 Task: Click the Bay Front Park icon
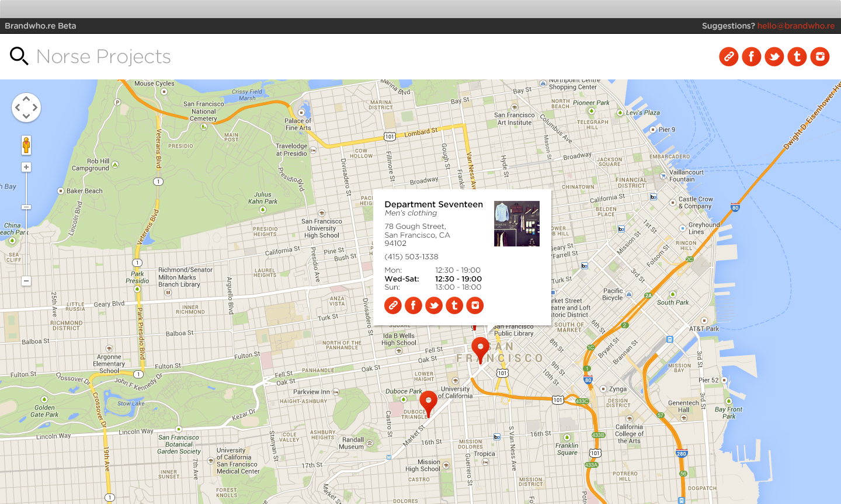coord(729,401)
